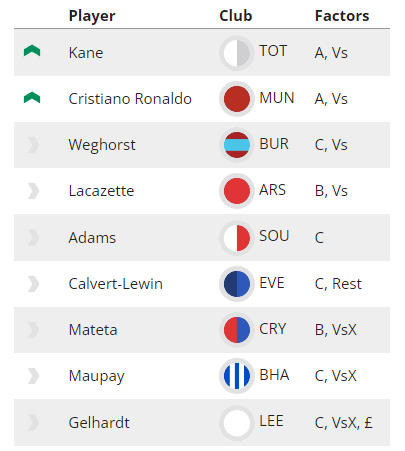
Task: Click the Southampton half-red badge icon
Action: 237,238
